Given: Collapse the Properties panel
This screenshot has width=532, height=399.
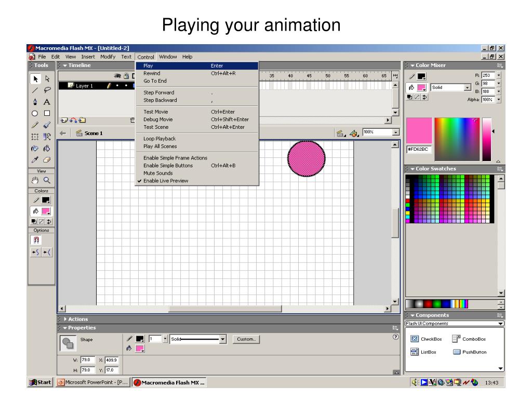Looking at the screenshot, I should pos(65,328).
